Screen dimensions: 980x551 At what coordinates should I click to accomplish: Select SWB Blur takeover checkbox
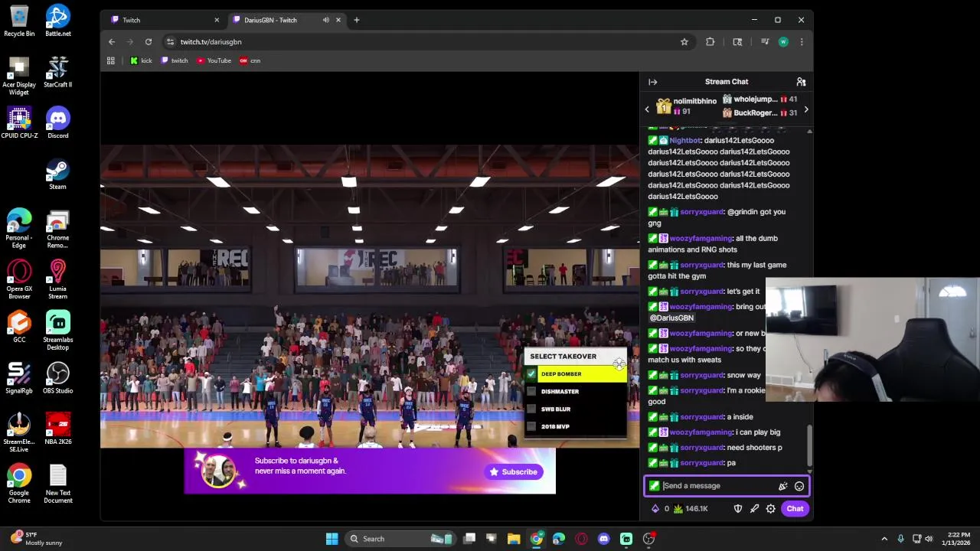tap(531, 409)
